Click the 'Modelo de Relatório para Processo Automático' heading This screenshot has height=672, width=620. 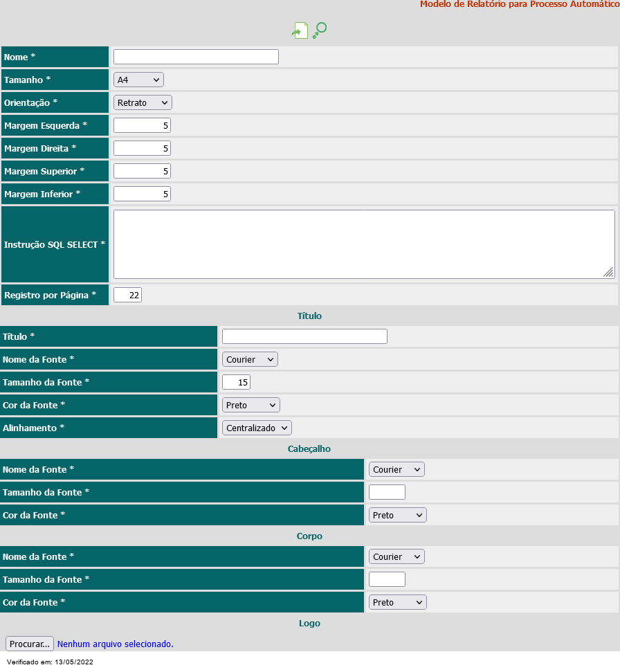pyautogui.click(x=520, y=4)
